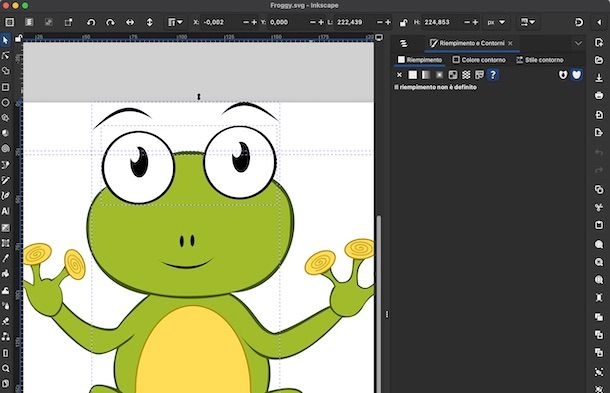Image resolution: width=610 pixels, height=393 pixels.
Task: Duplicate the selected object
Action: tap(599, 317)
